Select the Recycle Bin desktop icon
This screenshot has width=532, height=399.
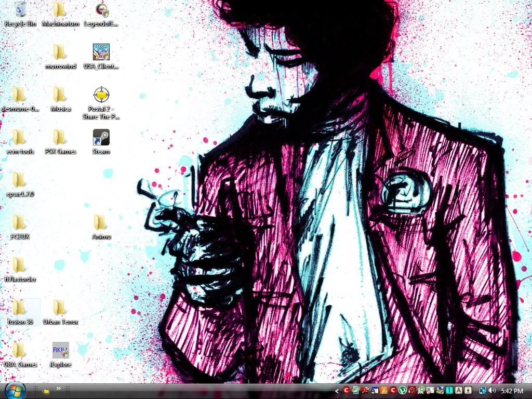(20, 14)
